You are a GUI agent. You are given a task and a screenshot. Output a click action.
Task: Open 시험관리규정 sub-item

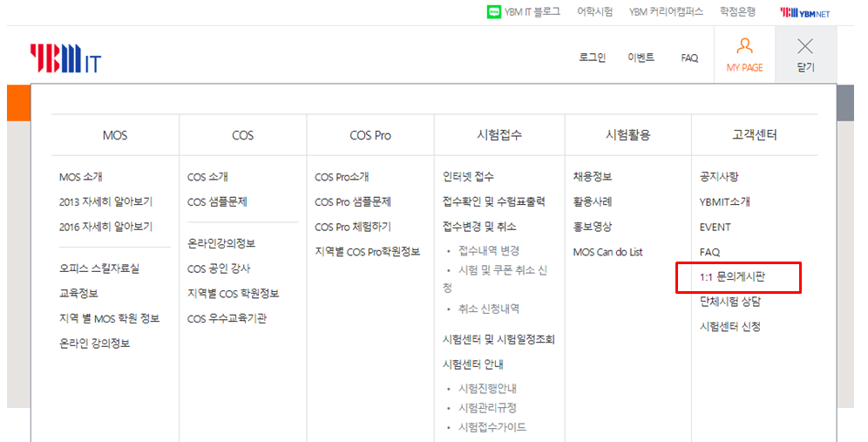point(487,408)
